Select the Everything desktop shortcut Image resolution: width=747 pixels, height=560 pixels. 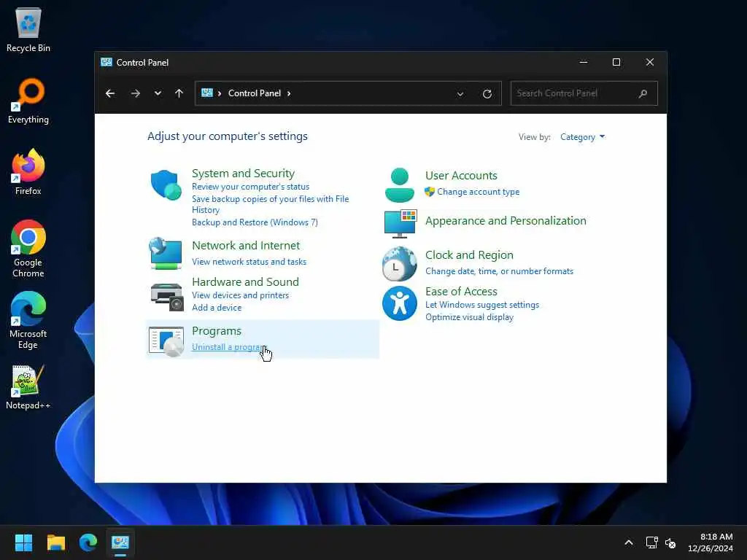pyautogui.click(x=28, y=101)
